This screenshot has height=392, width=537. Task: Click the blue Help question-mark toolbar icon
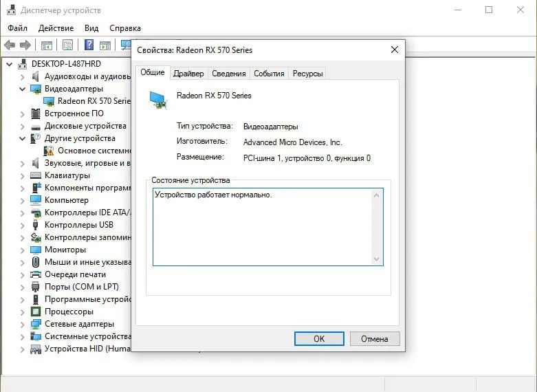89,45
